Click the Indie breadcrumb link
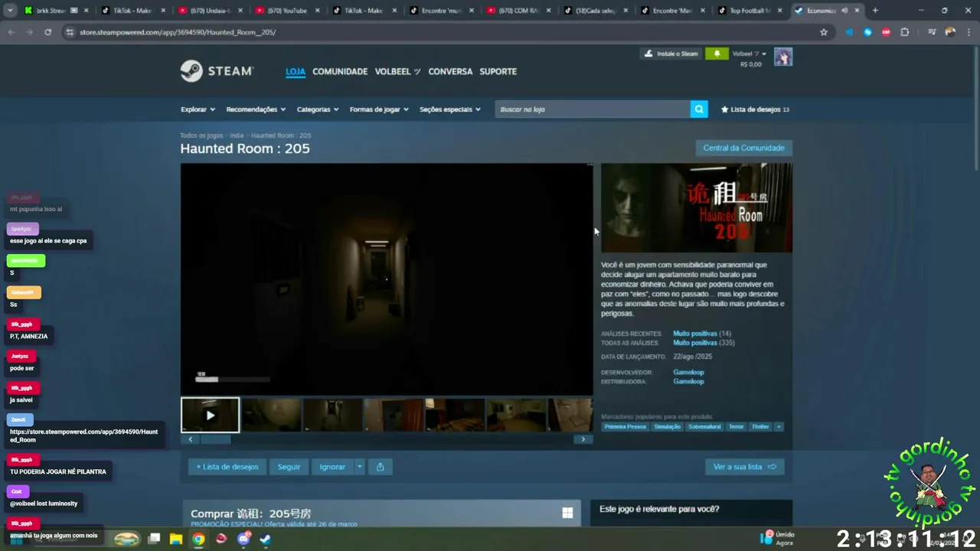 point(237,135)
